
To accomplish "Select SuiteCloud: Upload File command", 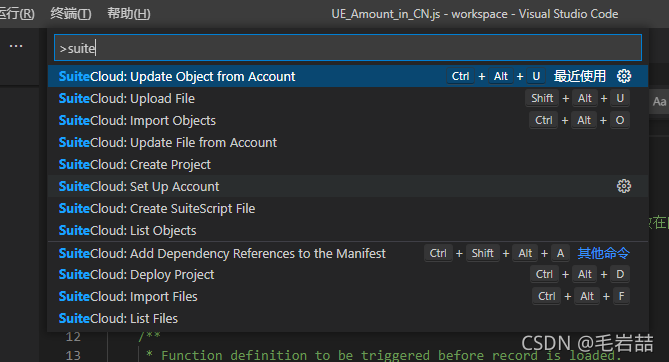I will [x=348, y=98].
